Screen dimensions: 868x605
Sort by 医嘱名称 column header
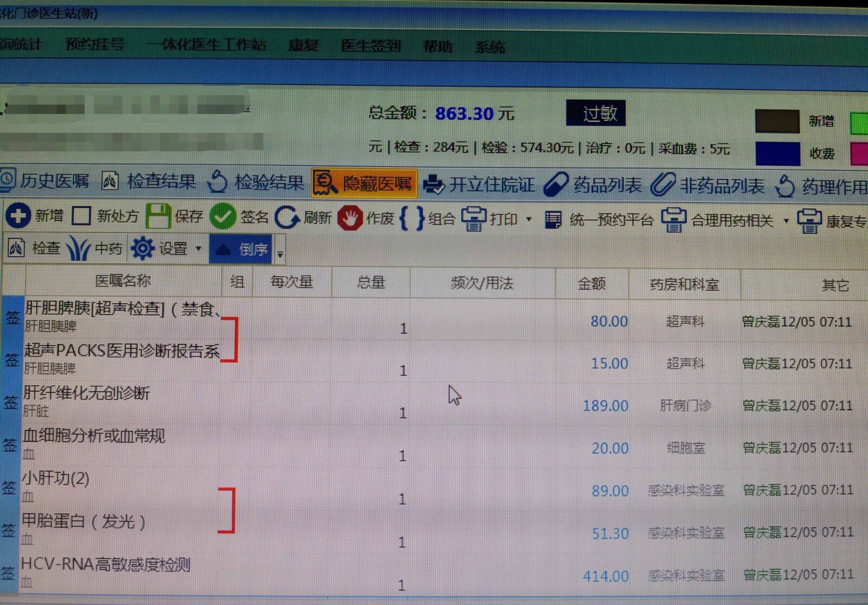coord(123,281)
